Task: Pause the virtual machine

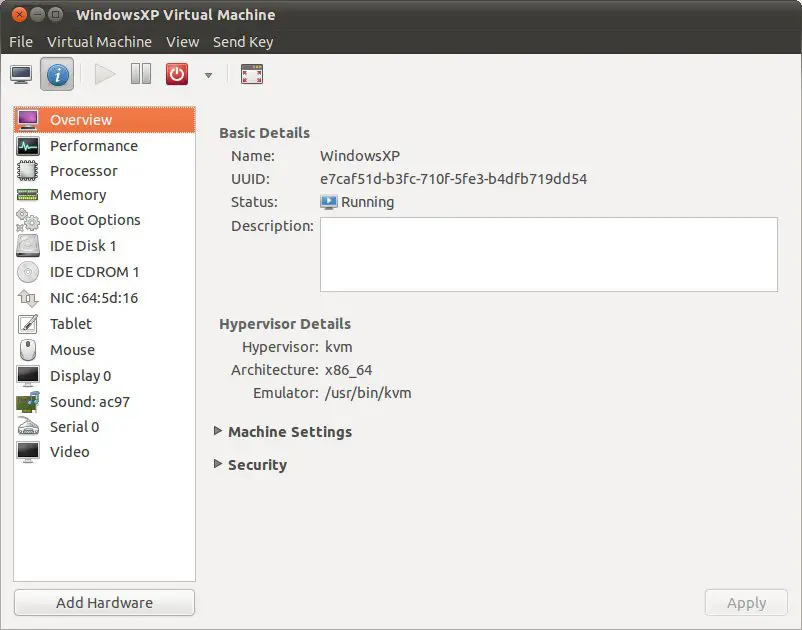Action: 141,74
